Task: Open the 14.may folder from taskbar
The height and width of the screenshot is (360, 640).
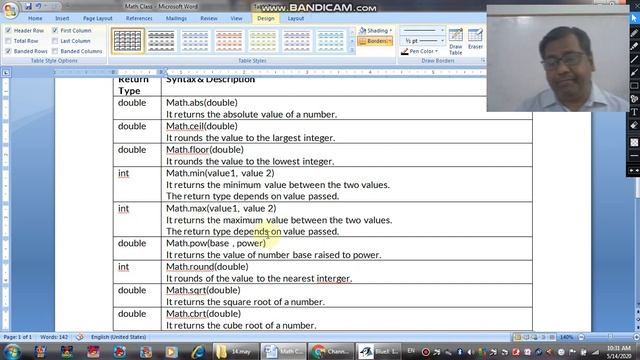Action: [x=236, y=351]
